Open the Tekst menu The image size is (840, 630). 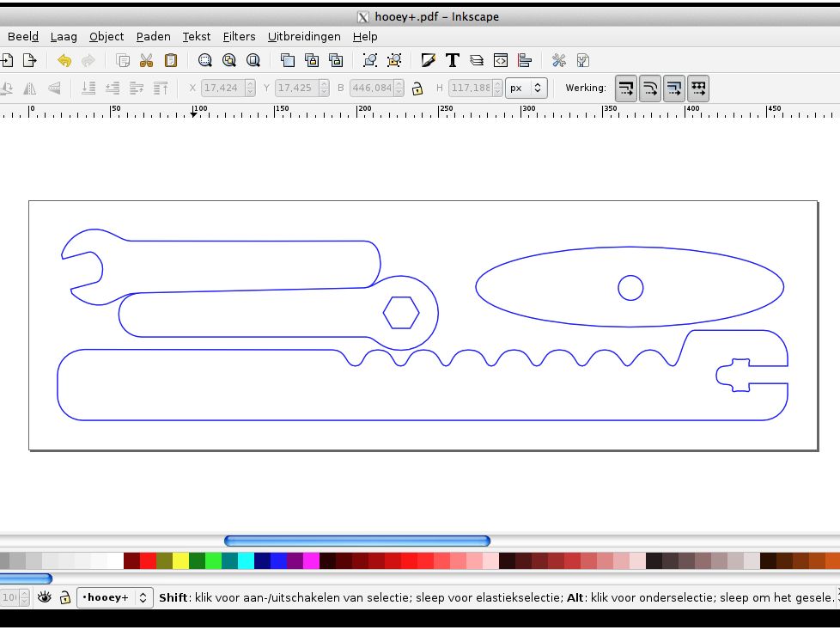pos(197,36)
